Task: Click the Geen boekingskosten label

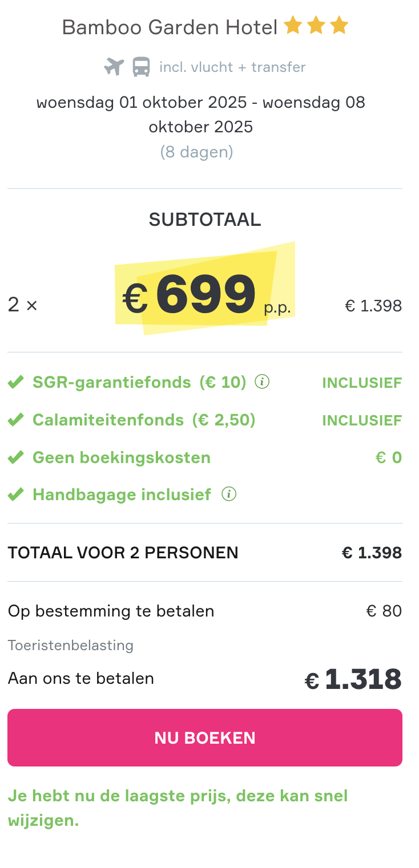Action: 122,457
